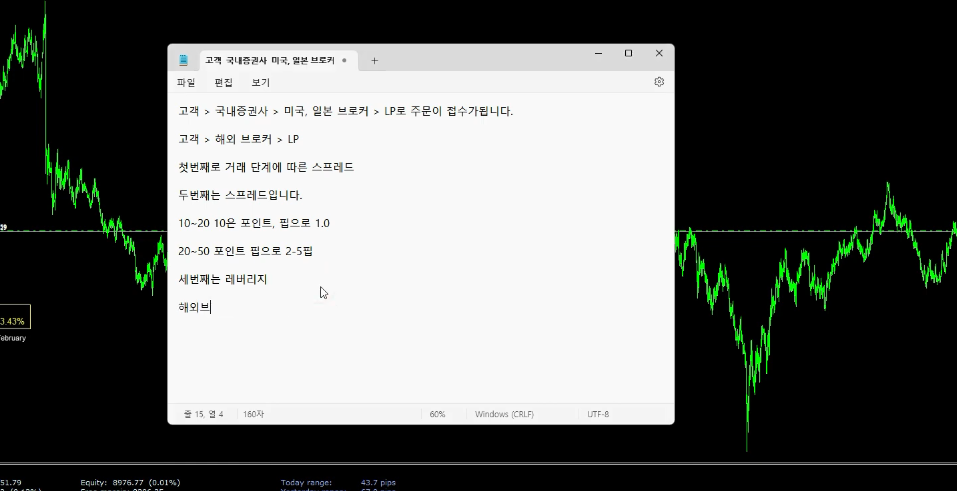Click the Today range: label in chart window

306,482
